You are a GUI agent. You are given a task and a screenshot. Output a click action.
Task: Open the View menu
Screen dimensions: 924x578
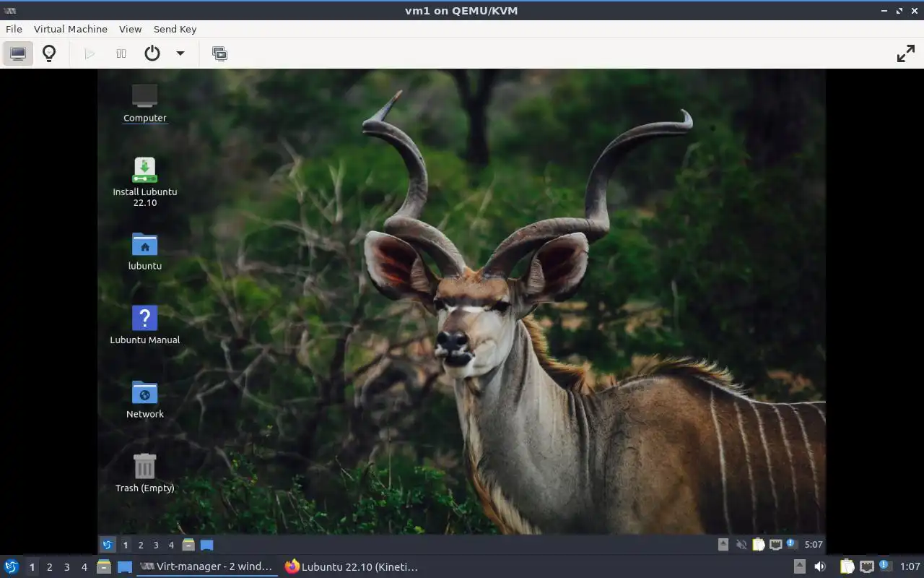pos(130,29)
